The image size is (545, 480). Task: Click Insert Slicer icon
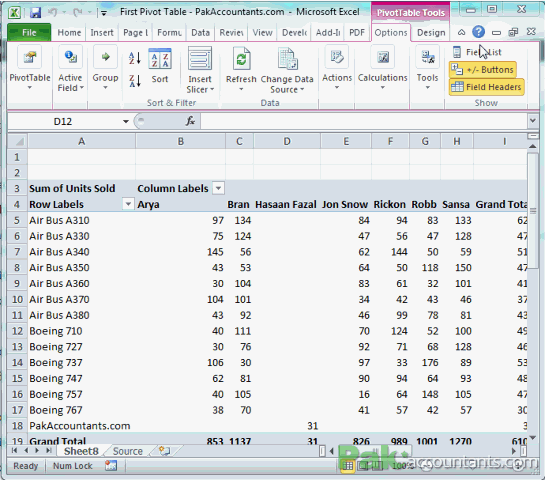pos(200,59)
